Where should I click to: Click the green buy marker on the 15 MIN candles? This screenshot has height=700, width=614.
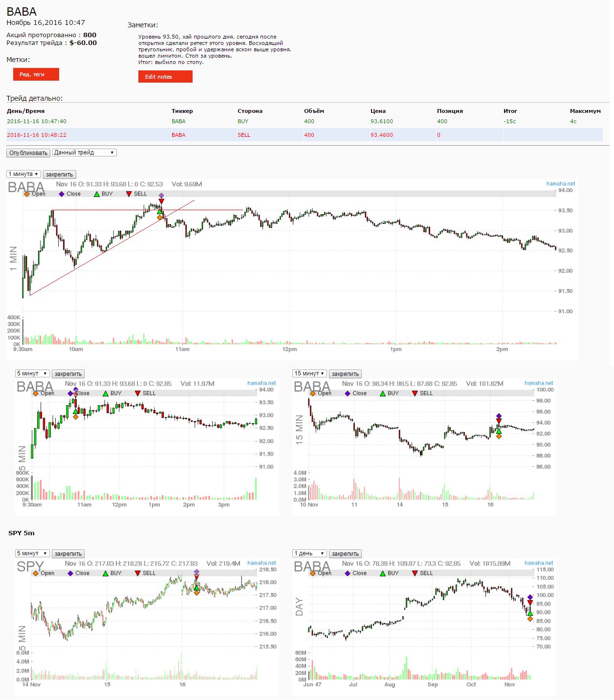coord(499,431)
